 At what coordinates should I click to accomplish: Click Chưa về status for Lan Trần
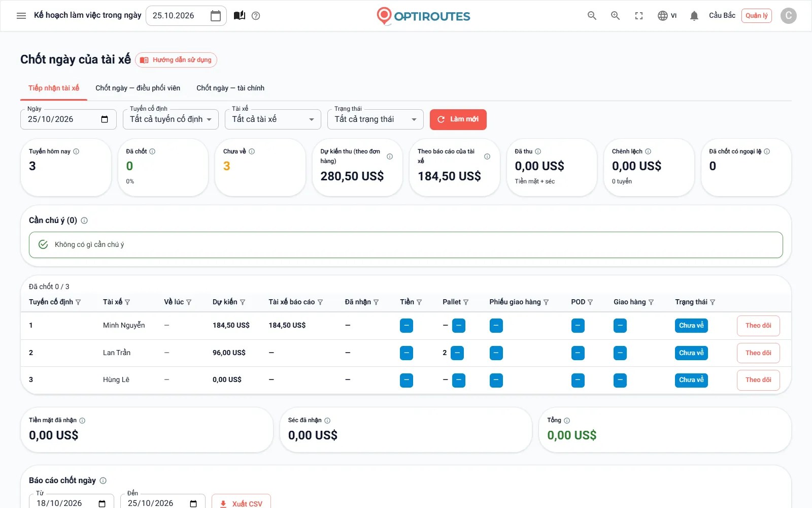(x=691, y=353)
